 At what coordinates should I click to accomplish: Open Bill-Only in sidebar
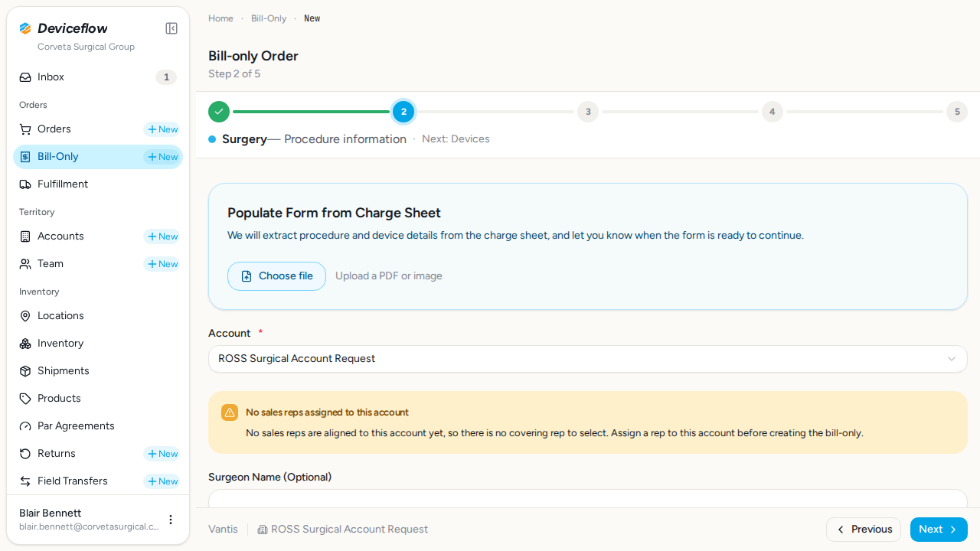click(x=98, y=157)
